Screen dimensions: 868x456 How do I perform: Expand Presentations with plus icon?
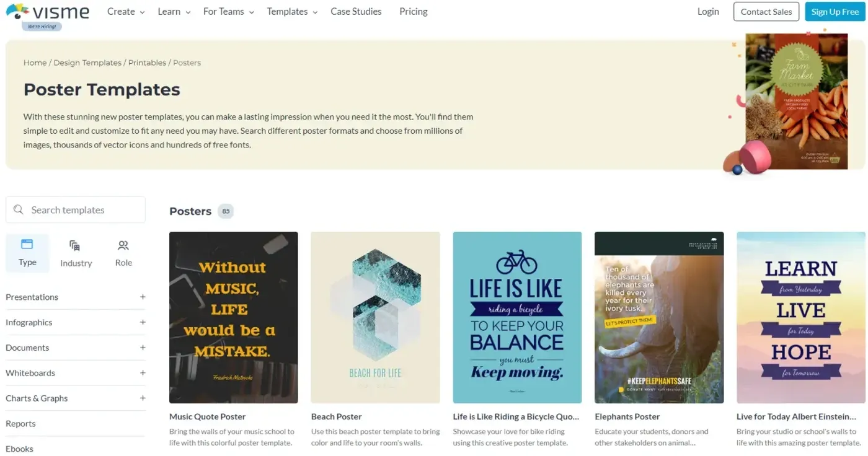(x=143, y=297)
